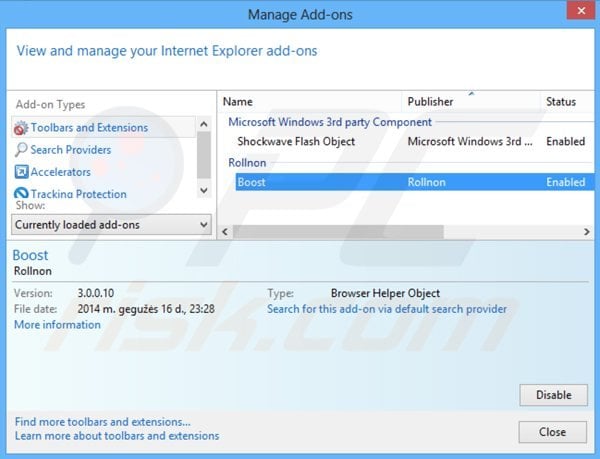Open the Show add-ons dropdown
The image size is (600, 459).
click(x=111, y=225)
